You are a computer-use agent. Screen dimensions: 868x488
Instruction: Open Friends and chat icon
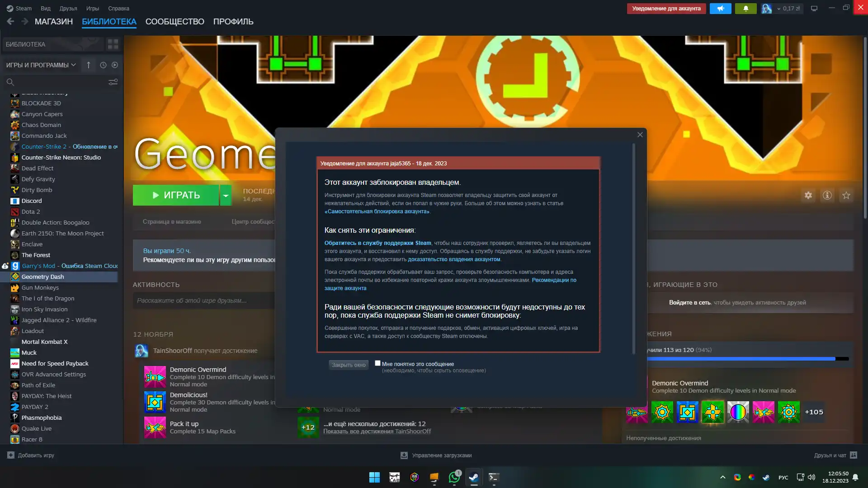pos(854,455)
